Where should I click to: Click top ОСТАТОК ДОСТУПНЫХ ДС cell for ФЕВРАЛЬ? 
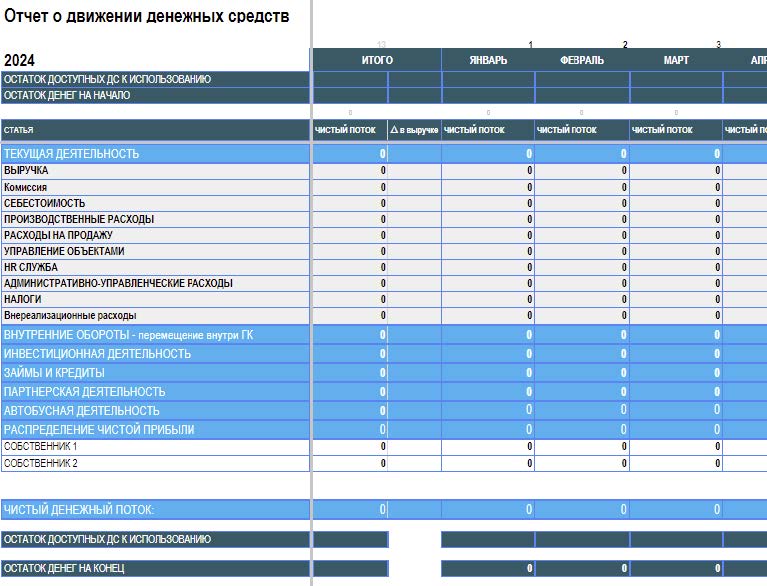582,79
